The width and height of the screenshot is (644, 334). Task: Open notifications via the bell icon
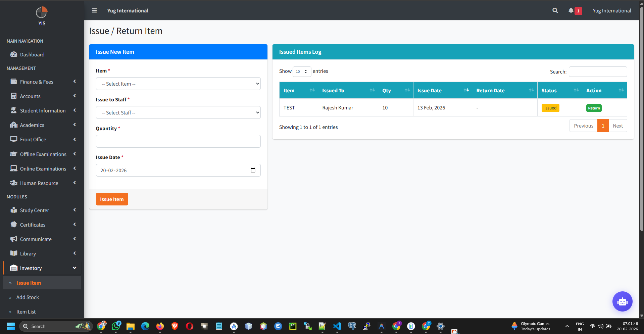[x=571, y=10]
